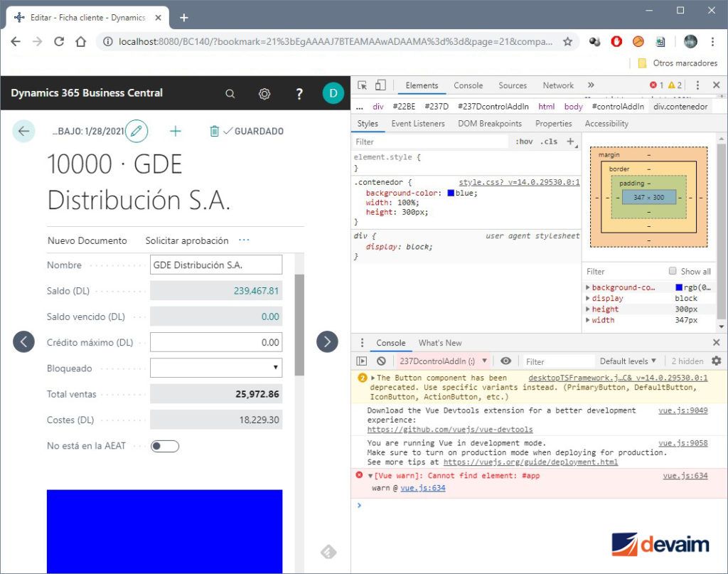Toggle the .cls class editor
This screenshot has height=574, width=728.
pyautogui.click(x=549, y=142)
